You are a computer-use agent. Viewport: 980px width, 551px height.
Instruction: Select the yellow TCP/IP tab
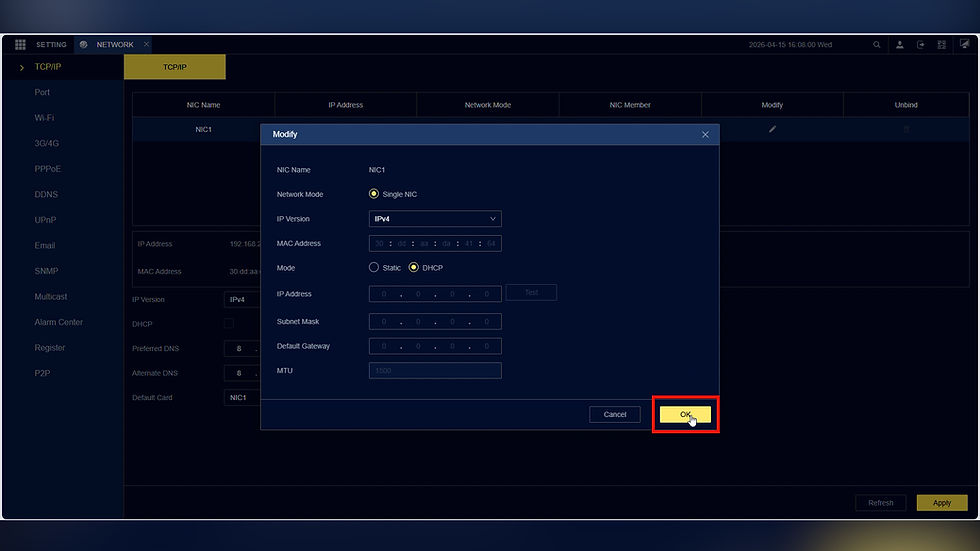click(174, 67)
